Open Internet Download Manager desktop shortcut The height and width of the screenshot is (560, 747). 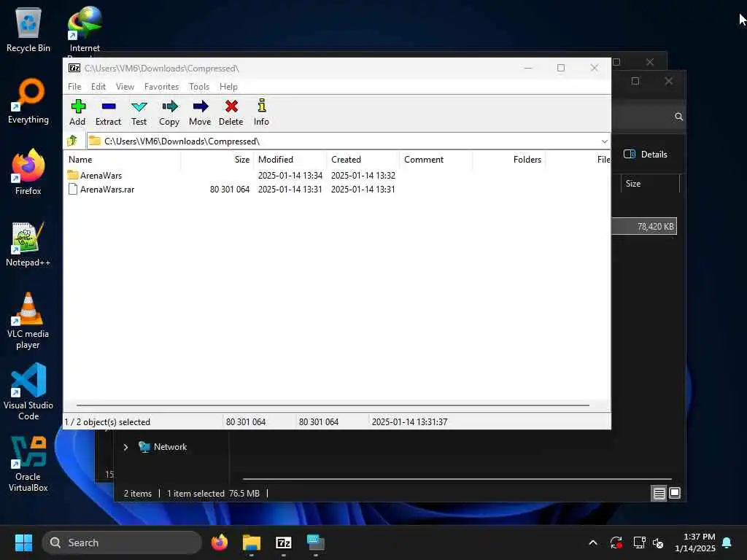tap(85, 29)
